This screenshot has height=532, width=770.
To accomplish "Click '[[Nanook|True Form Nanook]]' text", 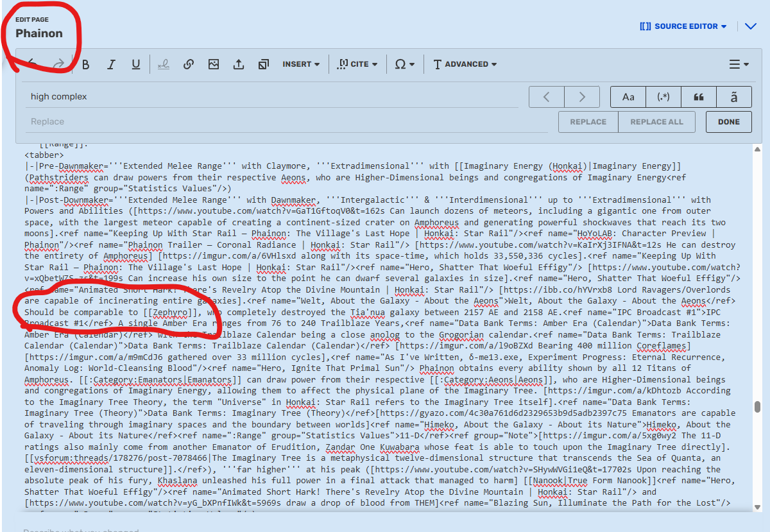I will [x=588, y=481].
